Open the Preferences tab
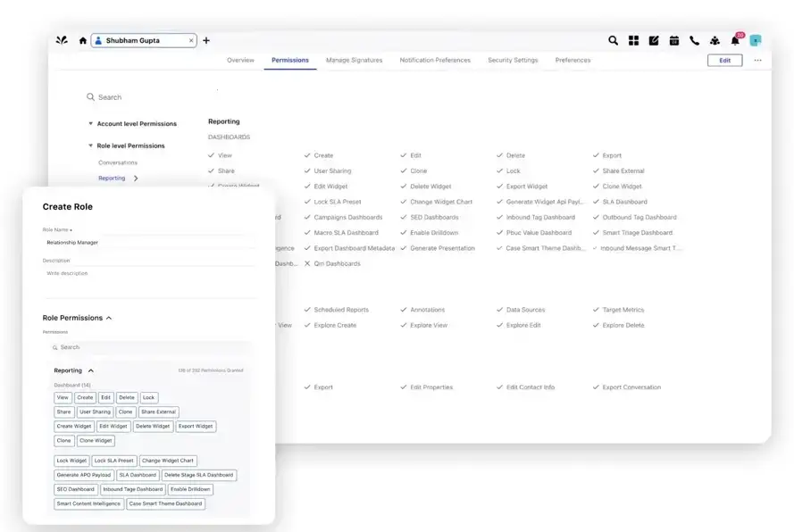Screen dimensions: 794x532 click(x=573, y=60)
